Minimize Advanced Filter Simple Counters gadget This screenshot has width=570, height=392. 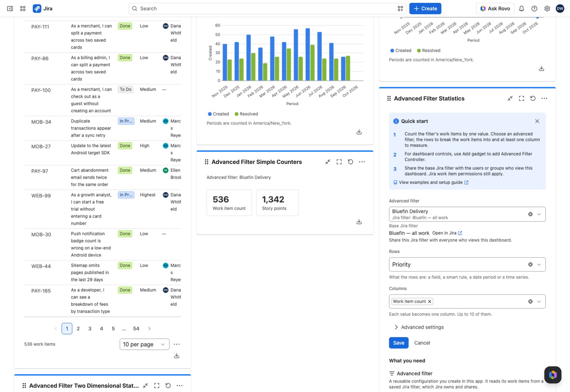(328, 162)
